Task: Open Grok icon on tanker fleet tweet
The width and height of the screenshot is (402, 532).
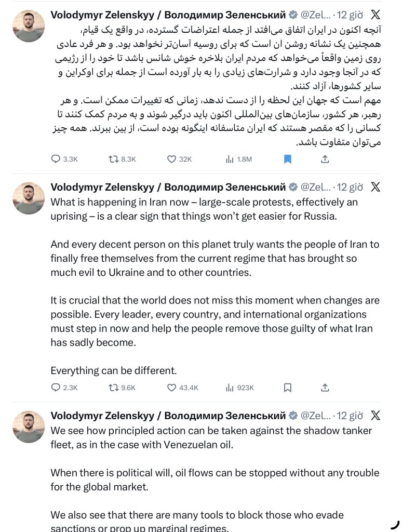Action: pos(375,415)
